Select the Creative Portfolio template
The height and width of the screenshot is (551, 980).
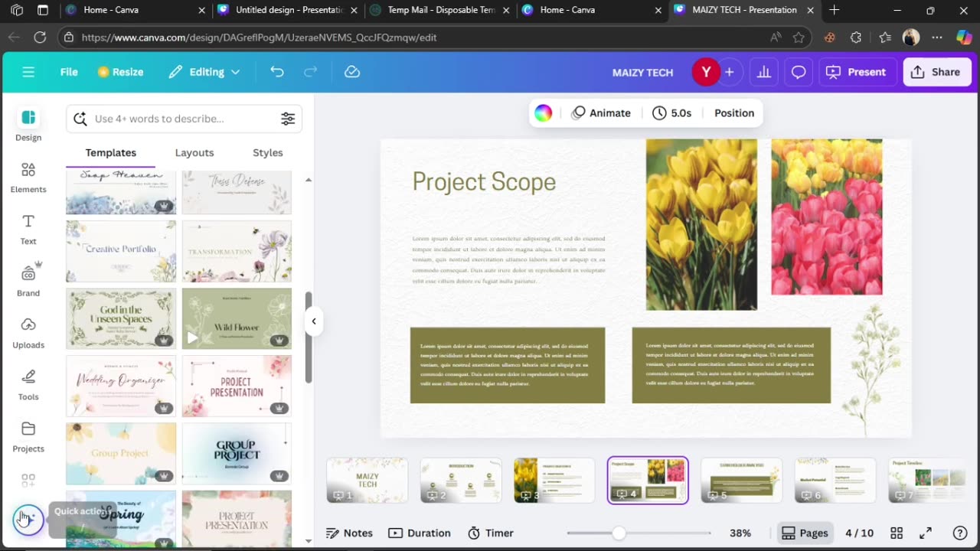121,251
